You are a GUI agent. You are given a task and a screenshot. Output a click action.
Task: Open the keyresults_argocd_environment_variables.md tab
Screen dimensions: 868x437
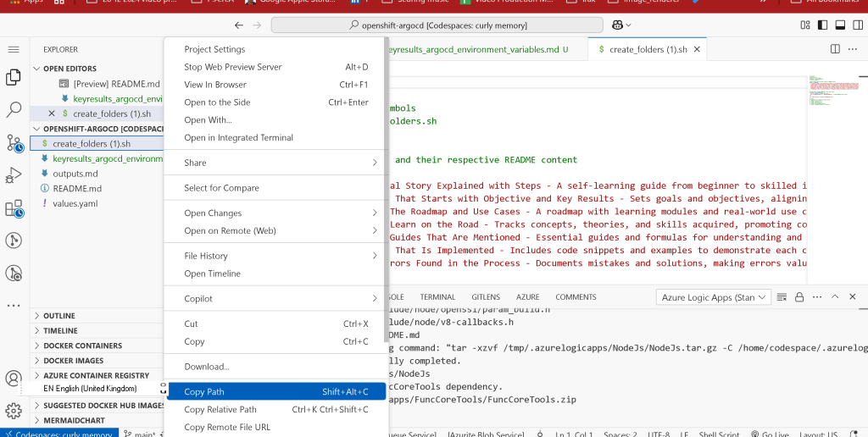coord(480,49)
